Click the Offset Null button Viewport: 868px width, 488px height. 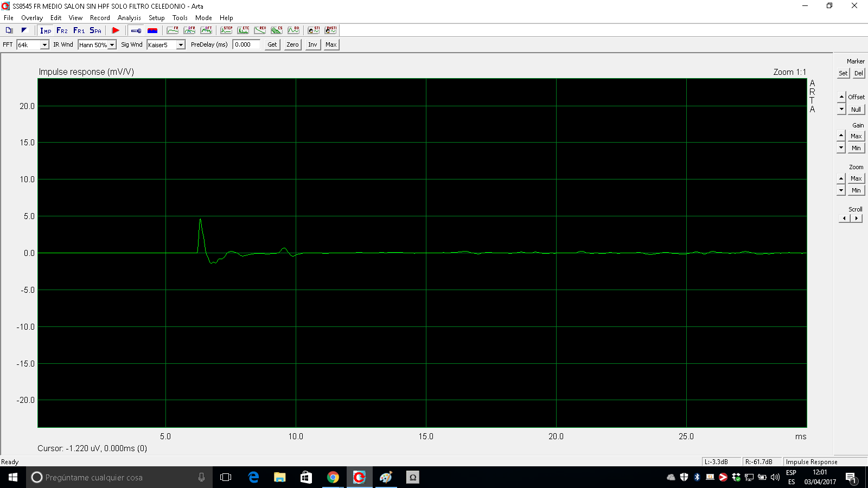(x=856, y=110)
